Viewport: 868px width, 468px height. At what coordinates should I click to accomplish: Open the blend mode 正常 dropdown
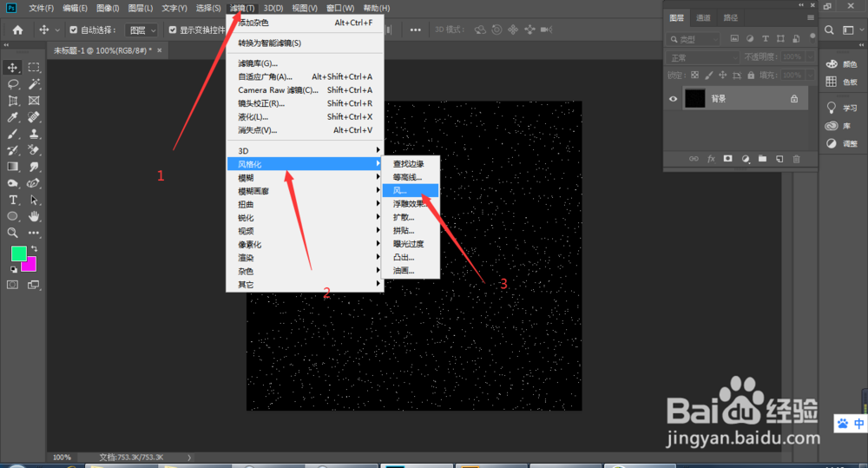click(x=703, y=57)
